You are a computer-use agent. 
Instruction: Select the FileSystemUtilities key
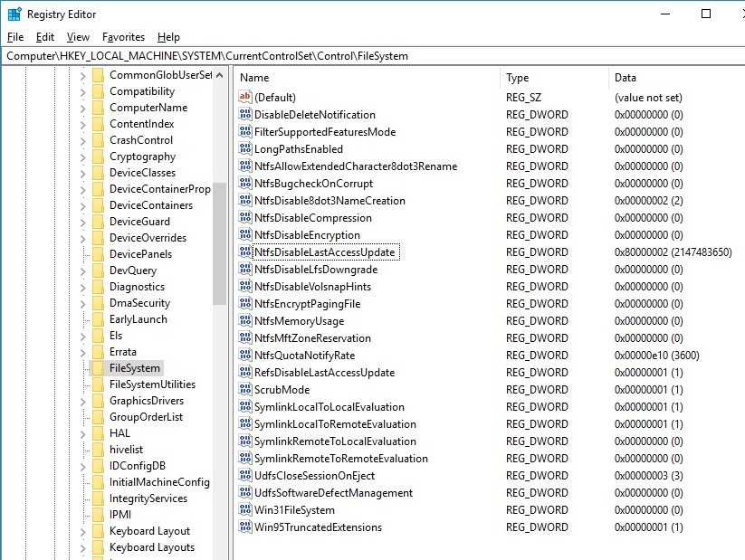pyautogui.click(x=152, y=384)
